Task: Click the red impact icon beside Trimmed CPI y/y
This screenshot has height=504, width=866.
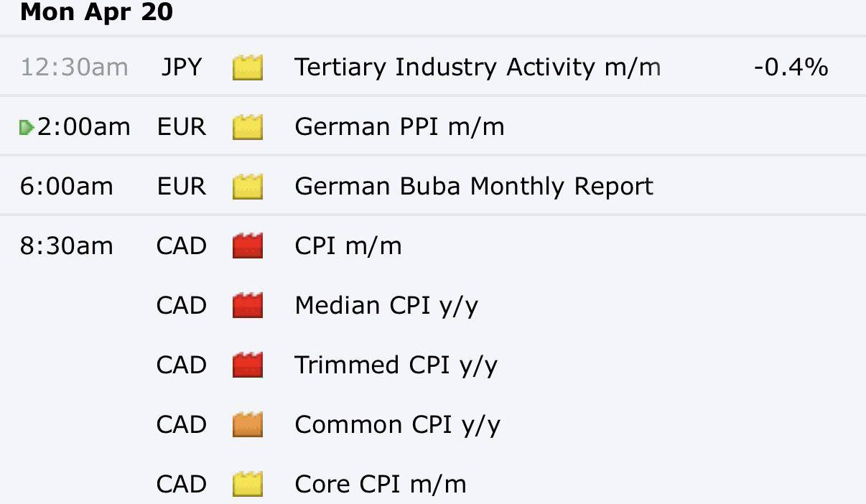Action: pos(248,365)
